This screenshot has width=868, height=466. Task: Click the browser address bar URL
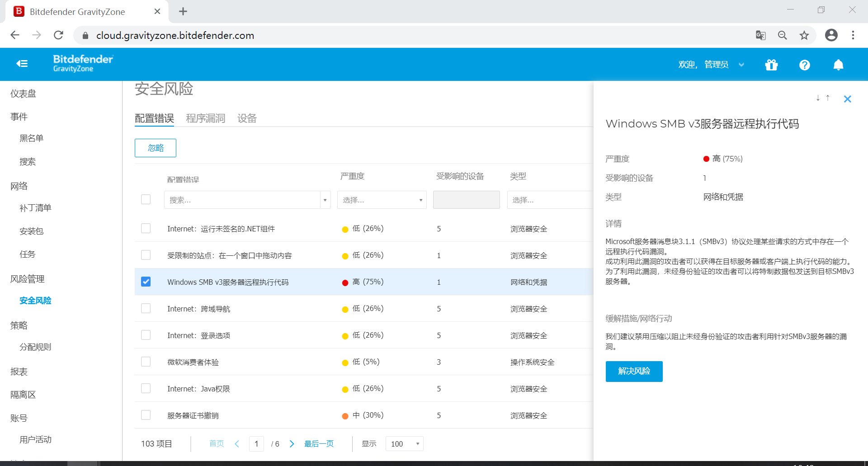coord(175,35)
